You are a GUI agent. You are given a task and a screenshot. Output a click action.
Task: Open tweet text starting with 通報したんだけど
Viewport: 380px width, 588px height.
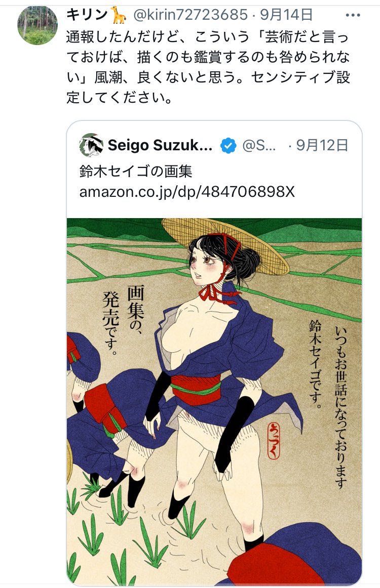click(x=208, y=67)
